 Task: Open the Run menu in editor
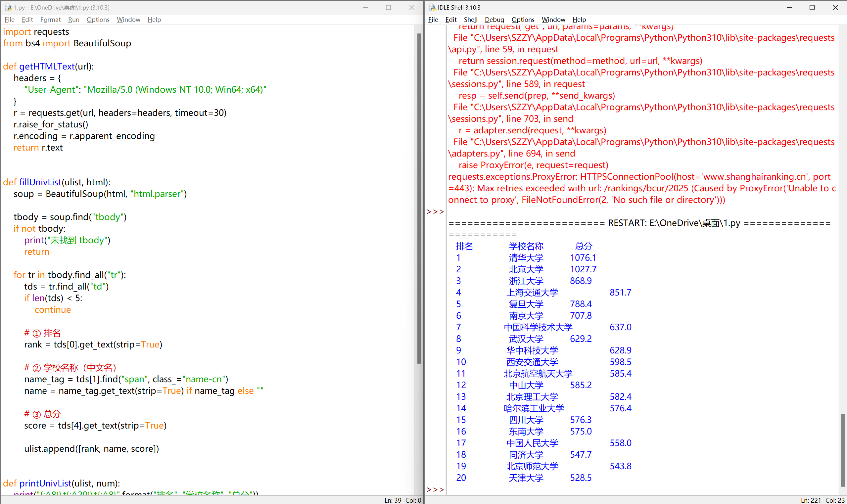(x=73, y=19)
